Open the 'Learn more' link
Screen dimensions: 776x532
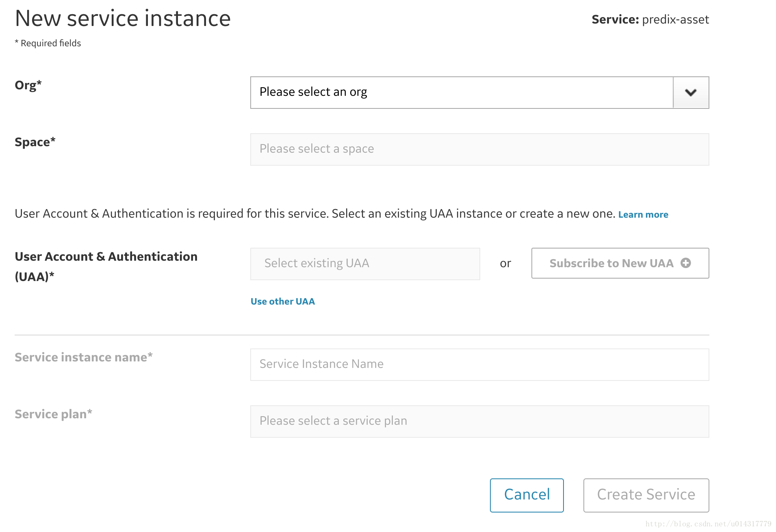[643, 214]
